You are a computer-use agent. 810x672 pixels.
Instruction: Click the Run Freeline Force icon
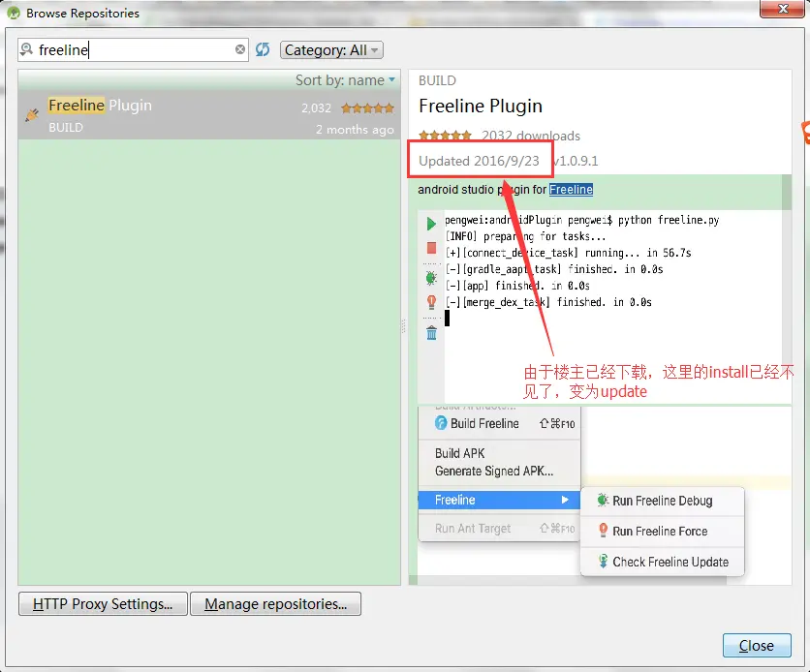click(x=603, y=530)
